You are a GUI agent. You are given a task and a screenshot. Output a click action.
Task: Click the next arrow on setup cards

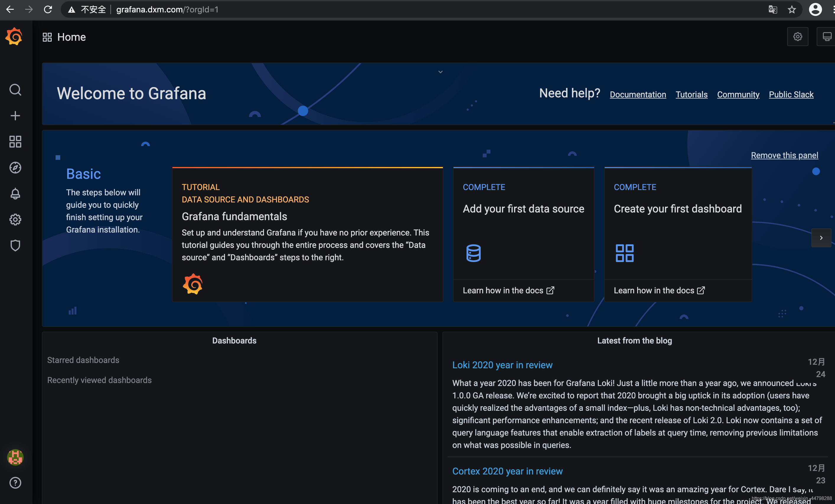click(x=821, y=238)
